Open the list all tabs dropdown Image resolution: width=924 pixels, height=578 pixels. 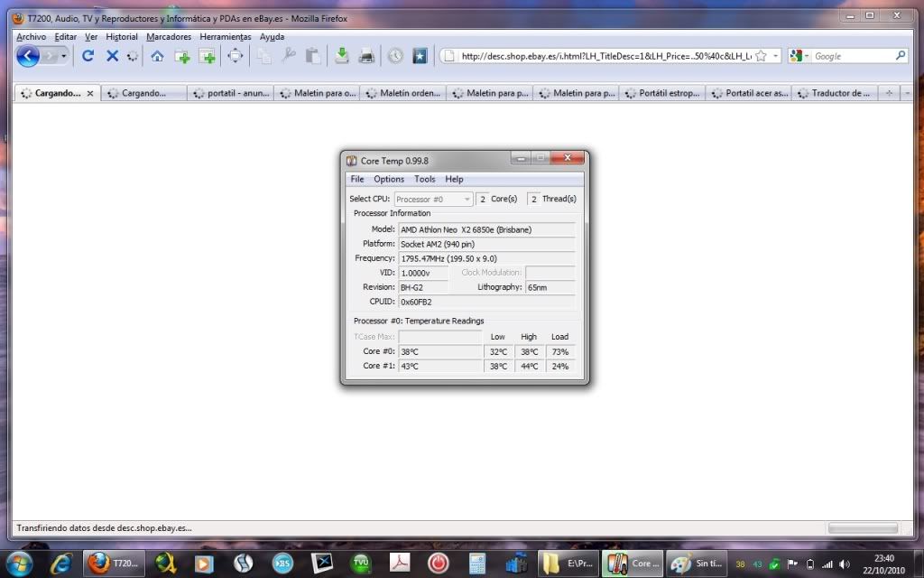click(908, 93)
